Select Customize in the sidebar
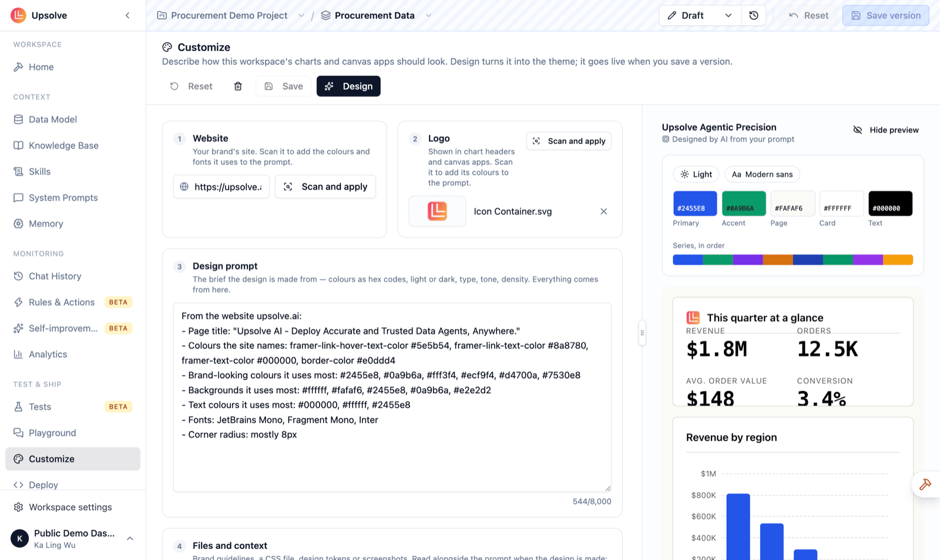 click(x=73, y=459)
